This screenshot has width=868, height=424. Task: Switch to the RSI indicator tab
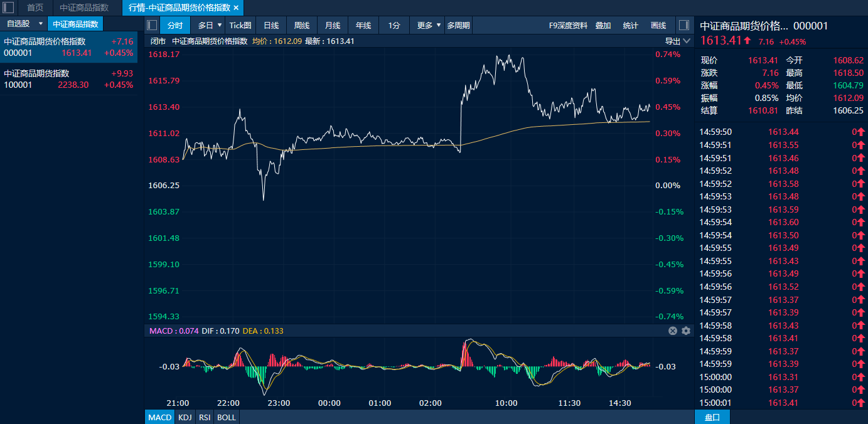tap(205, 417)
